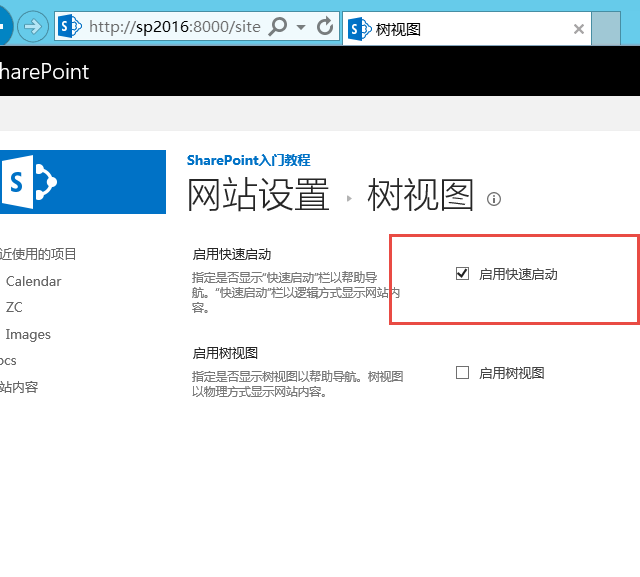Click the 启用快速启动 checkbox label
Image resolution: width=640 pixels, height=577 pixels.
click(x=518, y=274)
